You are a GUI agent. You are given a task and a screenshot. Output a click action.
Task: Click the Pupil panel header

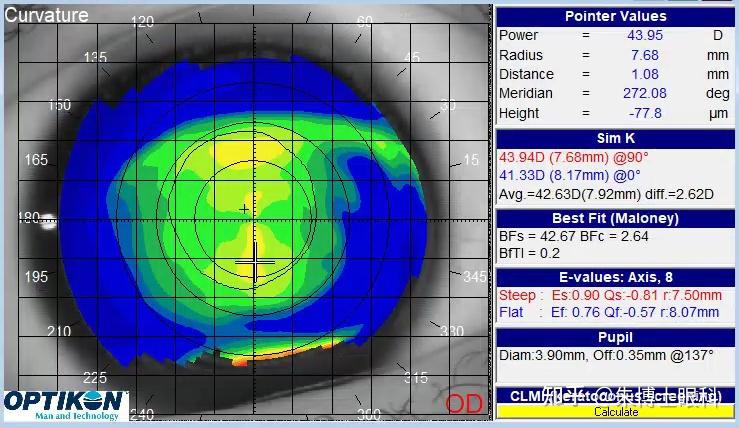(615, 337)
